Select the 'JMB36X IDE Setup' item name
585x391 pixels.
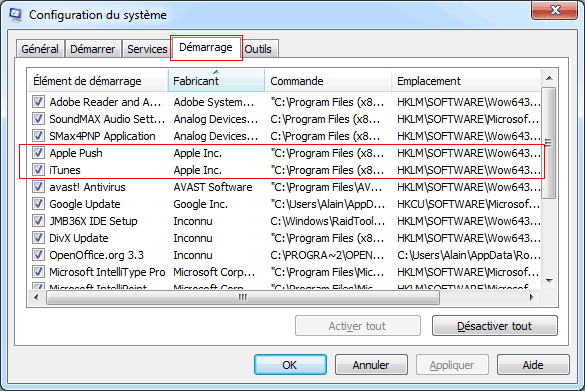pos(93,221)
